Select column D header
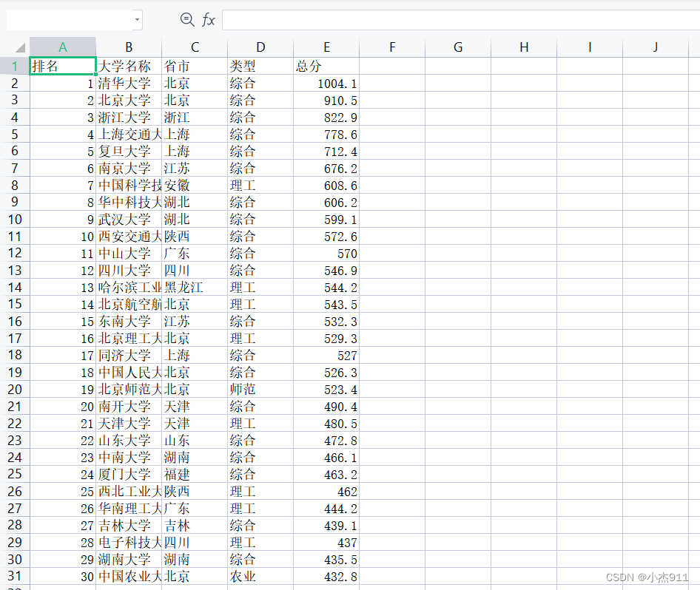 (x=260, y=47)
